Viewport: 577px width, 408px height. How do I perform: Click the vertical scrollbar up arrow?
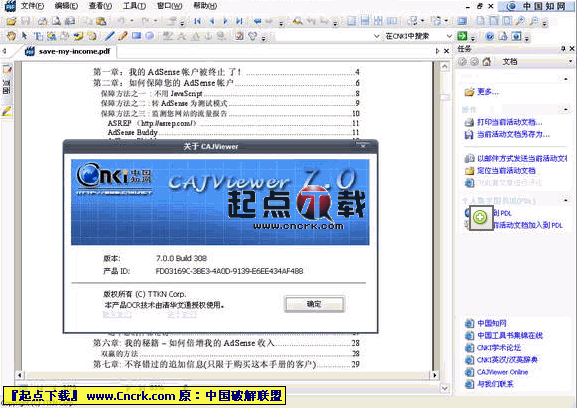point(445,67)
